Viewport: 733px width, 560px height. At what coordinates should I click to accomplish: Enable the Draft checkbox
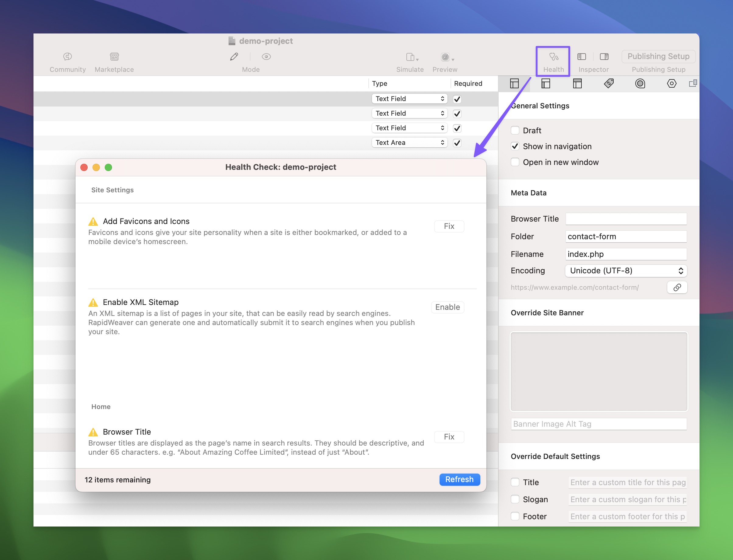tap(515, 130)
